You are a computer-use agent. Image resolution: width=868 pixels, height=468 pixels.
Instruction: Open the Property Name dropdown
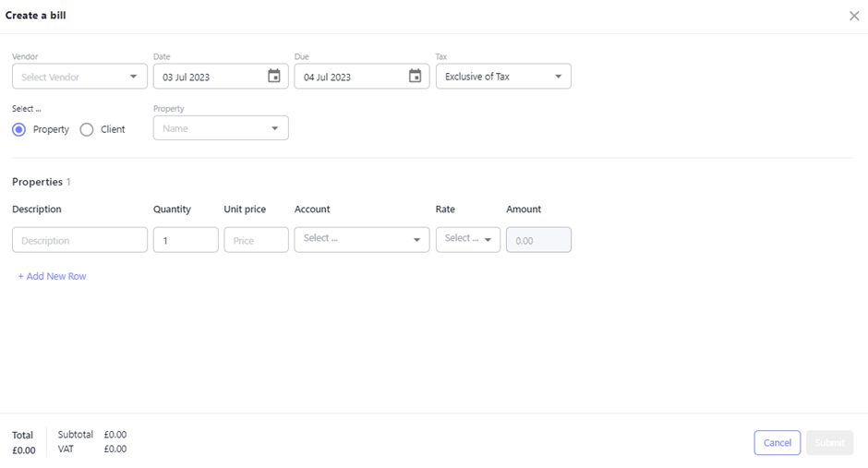(220, 128)
